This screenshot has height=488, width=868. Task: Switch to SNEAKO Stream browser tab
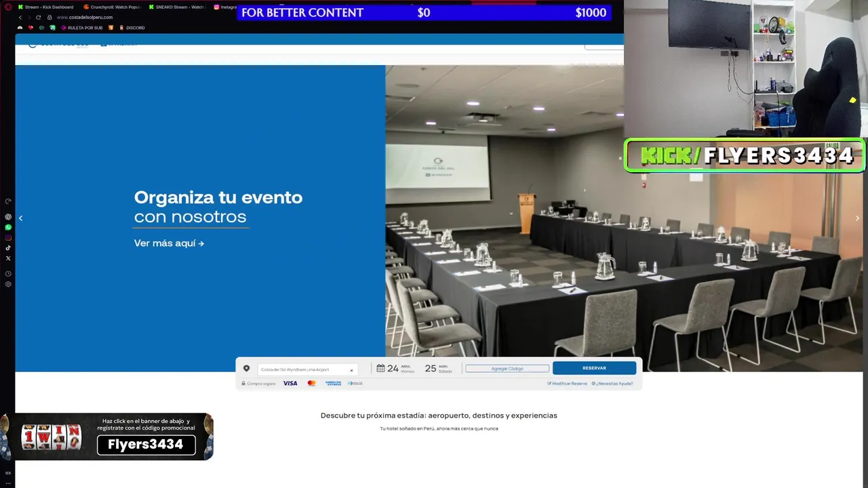pos(176,7)
